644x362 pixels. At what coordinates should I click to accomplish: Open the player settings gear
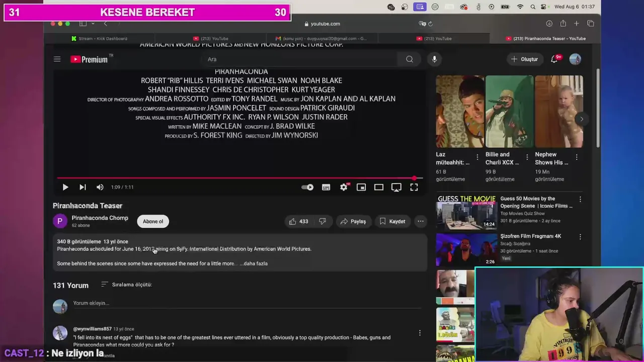tap(344, 187)
